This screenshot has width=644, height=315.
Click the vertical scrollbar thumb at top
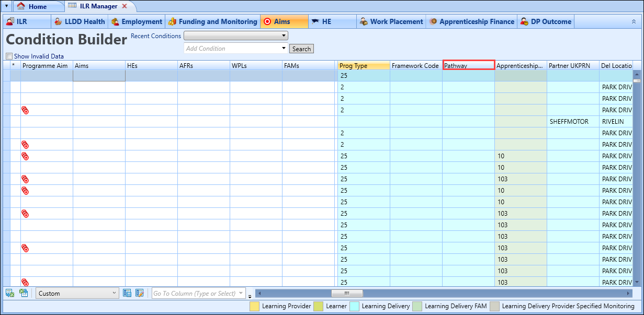point(637,81)
